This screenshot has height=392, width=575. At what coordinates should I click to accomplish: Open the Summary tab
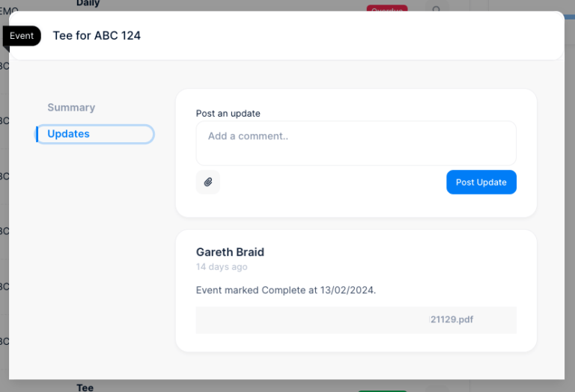coord(71,108)
